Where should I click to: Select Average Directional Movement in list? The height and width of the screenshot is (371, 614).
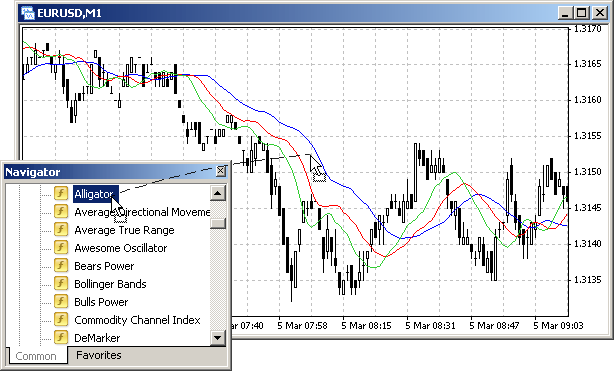[x=142, y=212]
